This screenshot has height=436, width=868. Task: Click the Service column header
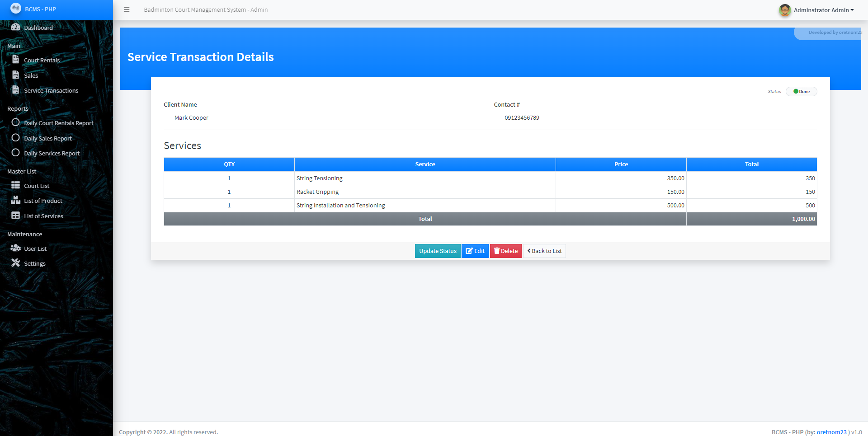tap(425, 164)
